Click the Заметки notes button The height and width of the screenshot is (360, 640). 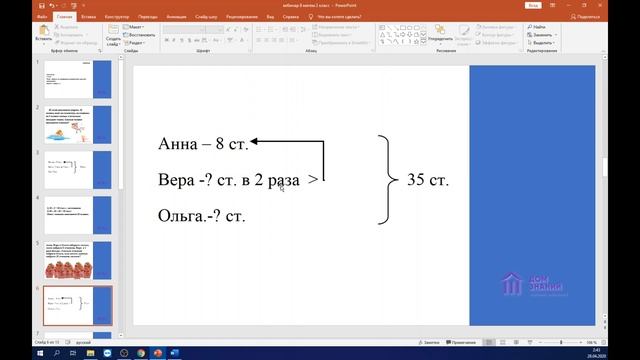[429, 342]
